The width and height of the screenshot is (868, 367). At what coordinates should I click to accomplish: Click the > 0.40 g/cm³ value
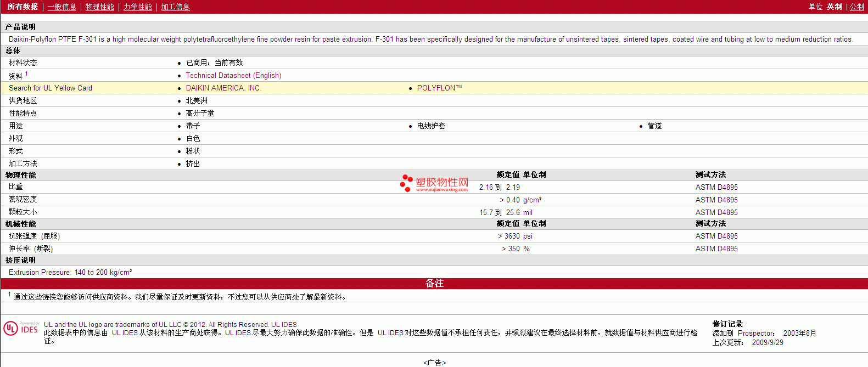[520, 200]
